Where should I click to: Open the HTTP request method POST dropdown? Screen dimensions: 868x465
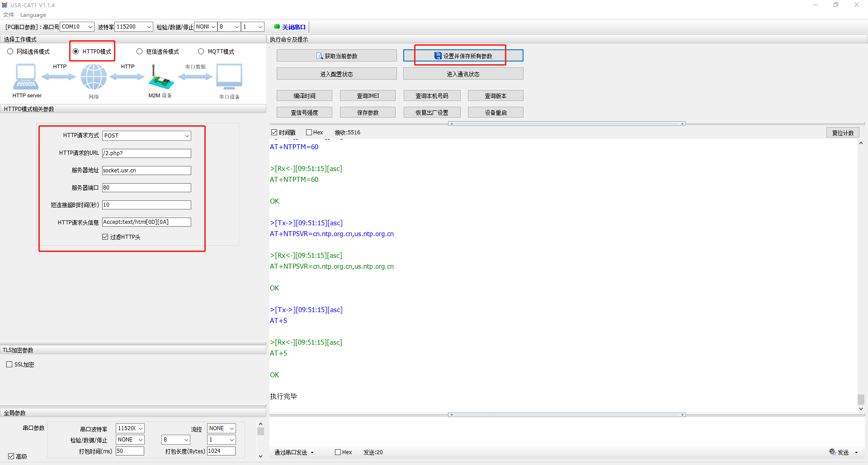click(146, 136)
